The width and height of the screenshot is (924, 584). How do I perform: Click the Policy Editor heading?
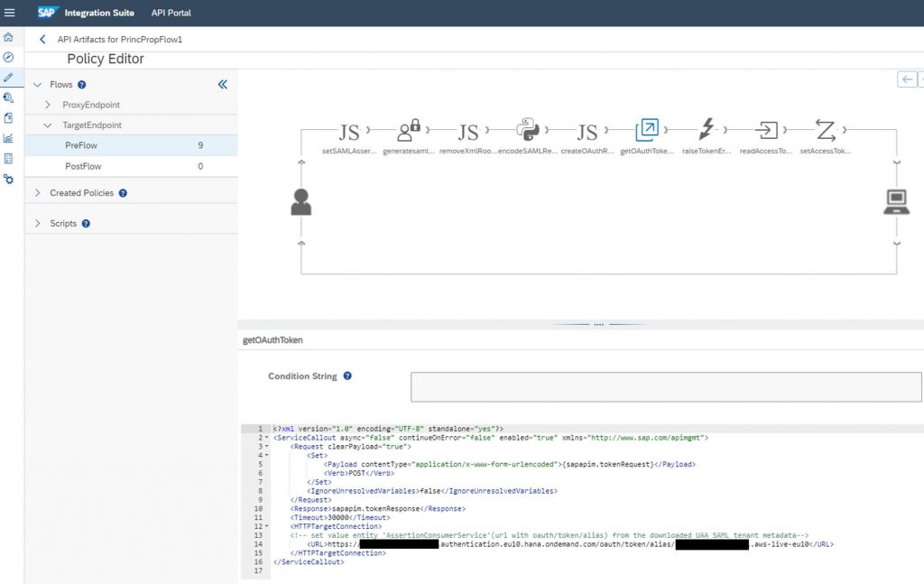pyautogui.click(x=106, y=59)
